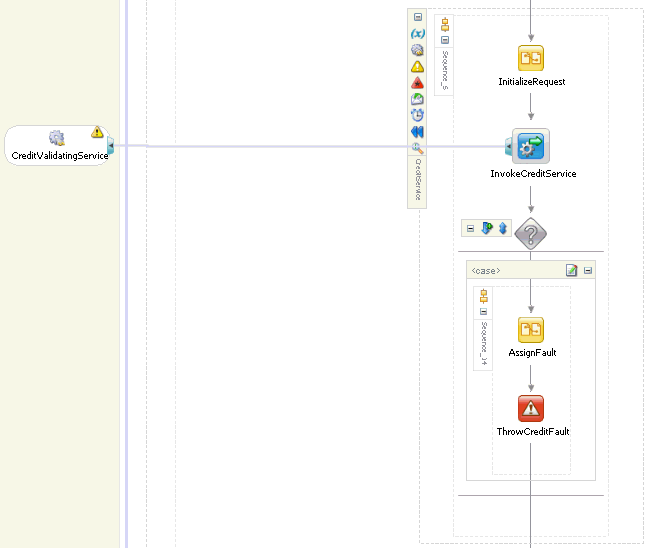
Task: Select the vertical CreditService scope label
Action: tap(418, 180)
